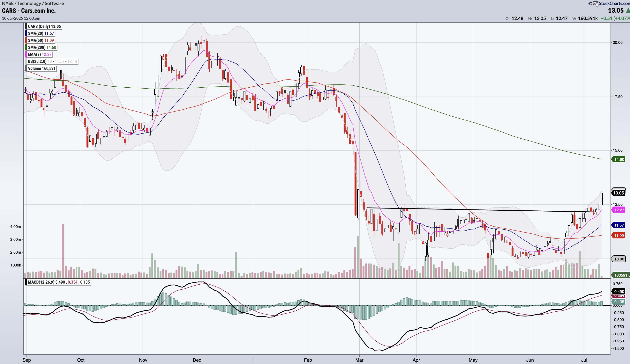Image resolution: width=630 pixels, height=364 pixels.
Task: Click the 15.00 price axis label
Action: 617,150
